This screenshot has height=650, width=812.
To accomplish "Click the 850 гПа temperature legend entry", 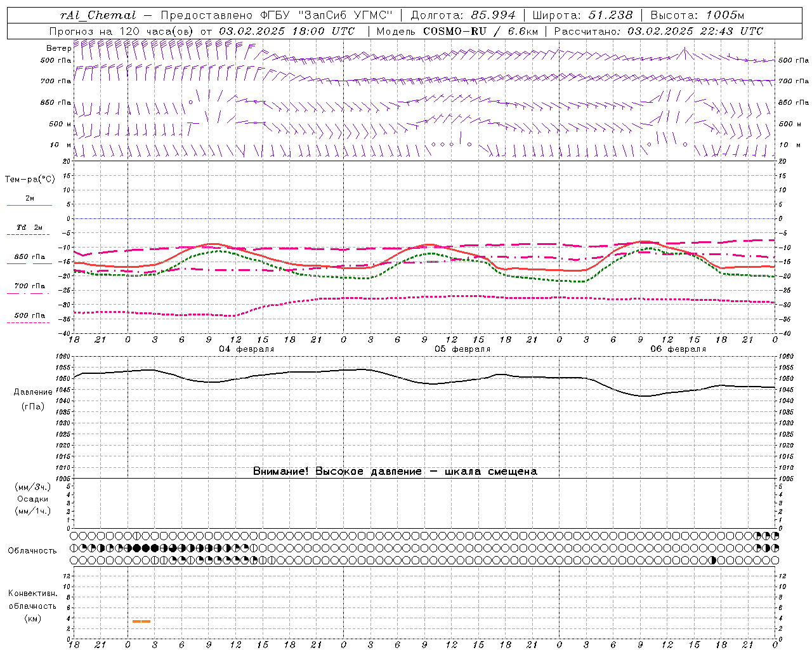I will (x=29, y=257).
